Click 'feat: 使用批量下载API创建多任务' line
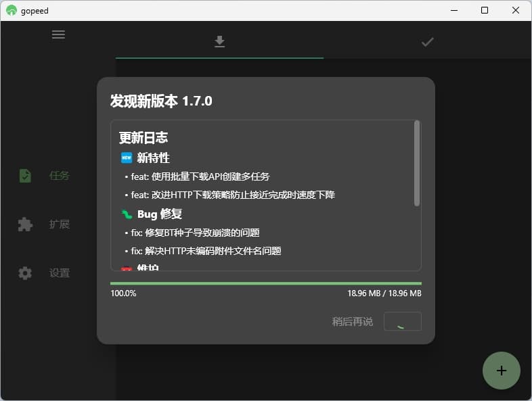The image size is (532, 401). click(x=200, y=176)
